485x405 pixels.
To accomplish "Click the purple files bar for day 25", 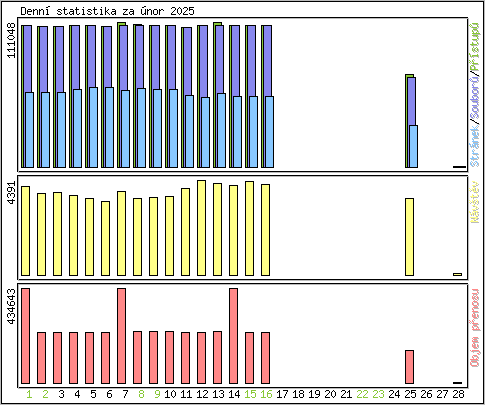I will tap(412, 101).
